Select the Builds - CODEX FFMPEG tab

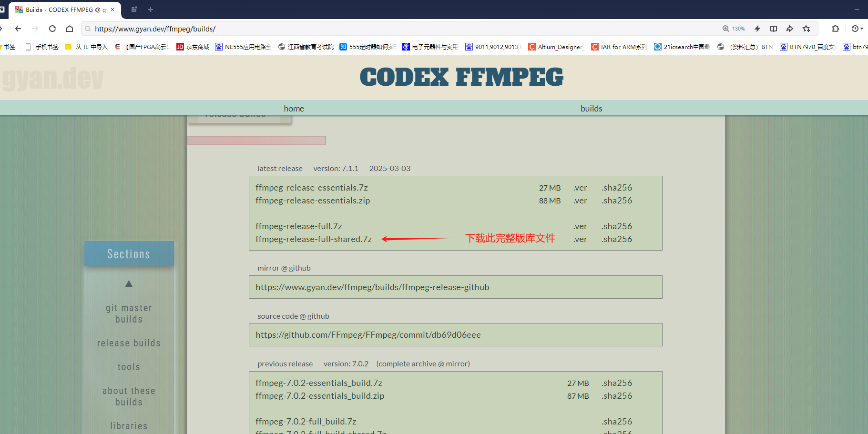pos(65,10)
